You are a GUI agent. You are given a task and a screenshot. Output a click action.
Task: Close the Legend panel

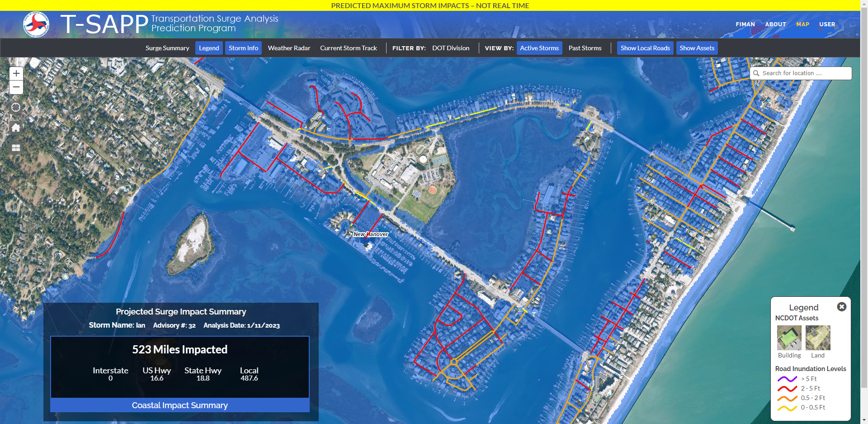coord(841,307)
